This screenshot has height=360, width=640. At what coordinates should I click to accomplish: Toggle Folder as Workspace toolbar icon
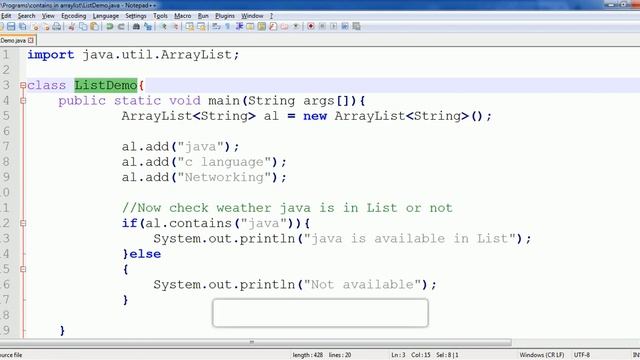point(284,27)
